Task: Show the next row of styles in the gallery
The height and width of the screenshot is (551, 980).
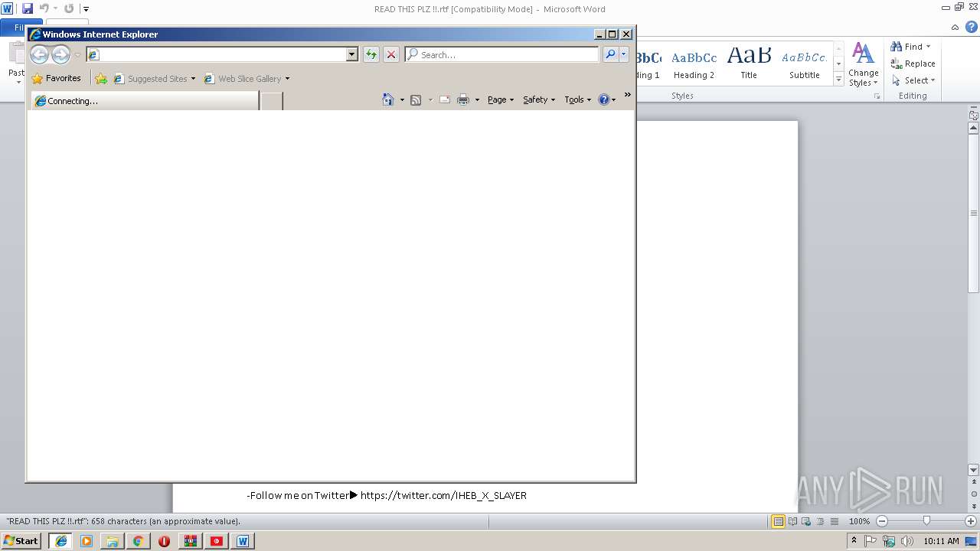Action: tap(838, 64)
